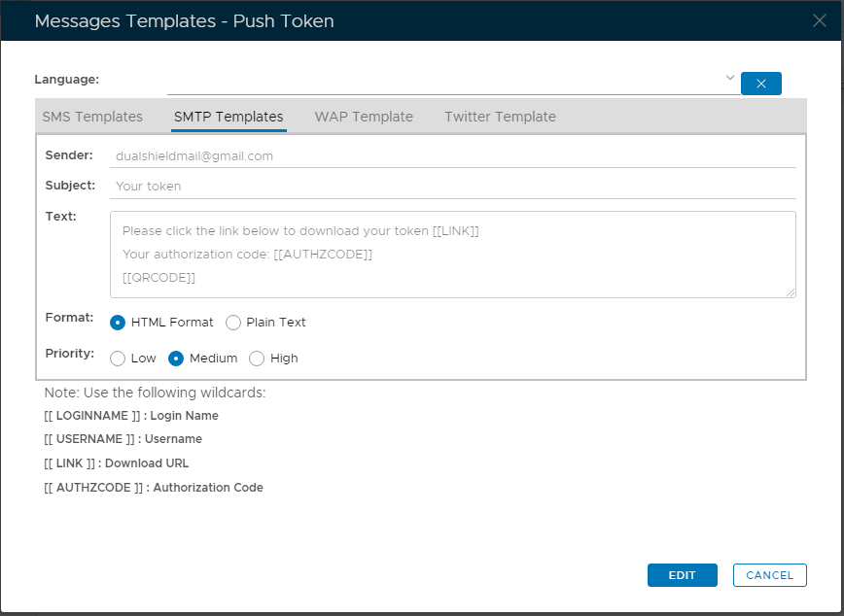This screenshot has width=844, height=616.
Task: Expand the Language dropdown chevron
Action: tap(729, 78)
